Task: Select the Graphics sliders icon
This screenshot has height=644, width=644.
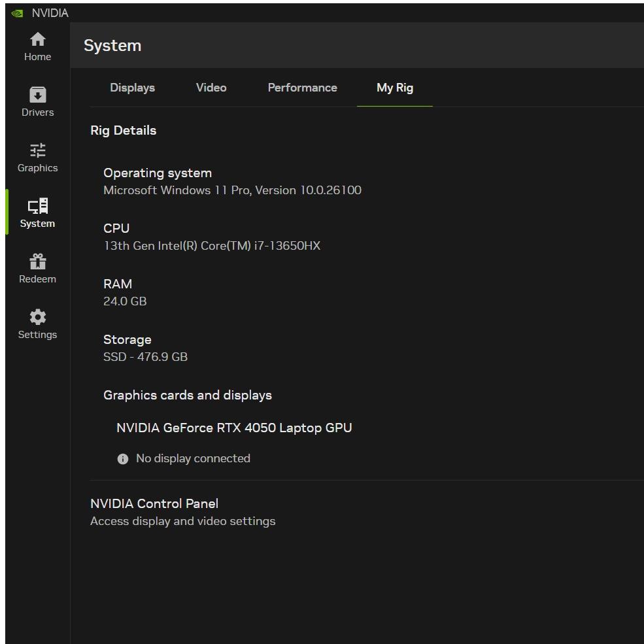Action: click(x=38, y=151)
